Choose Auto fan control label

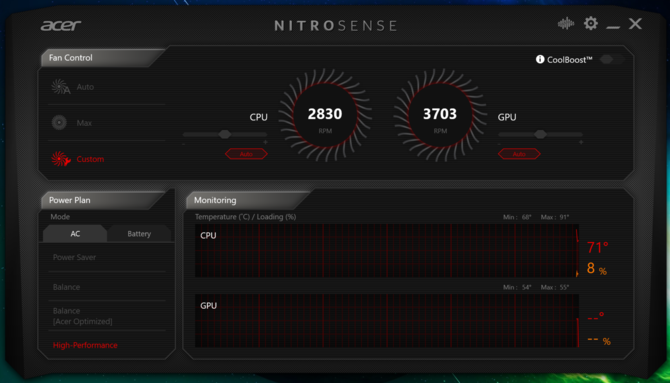[85, 87]
